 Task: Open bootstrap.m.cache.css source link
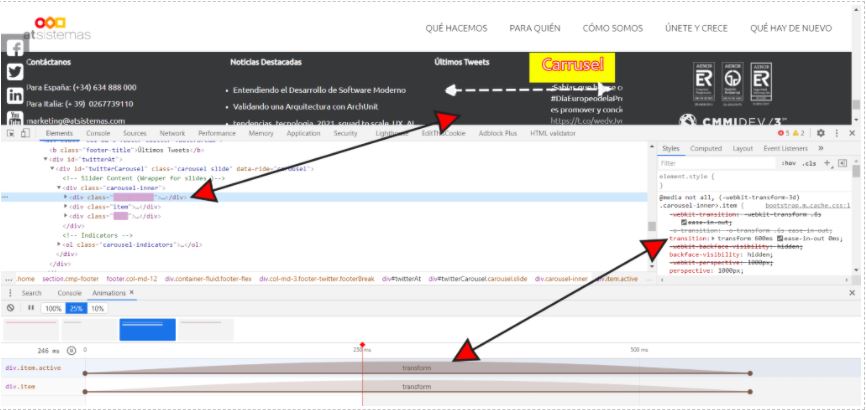(x=808, y=205)
